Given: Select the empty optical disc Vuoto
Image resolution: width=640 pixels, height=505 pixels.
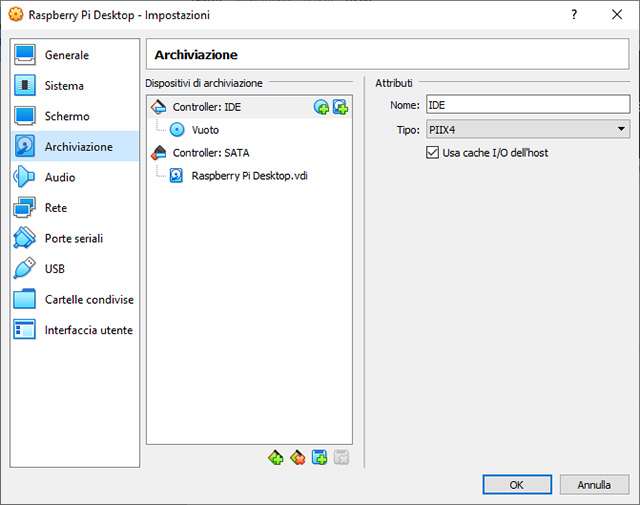Looking at the screenshot, I should coord(205,130).
